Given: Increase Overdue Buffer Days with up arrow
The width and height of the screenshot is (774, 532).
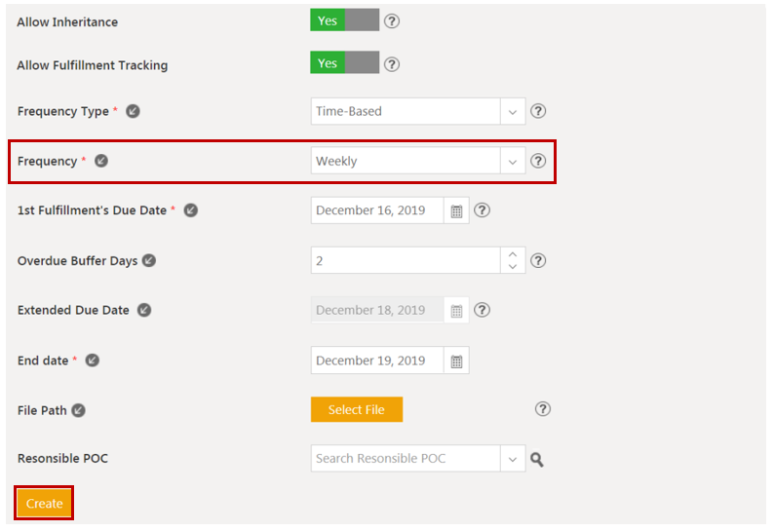Looking at the screenshot, I should click(x=513, y=254).
